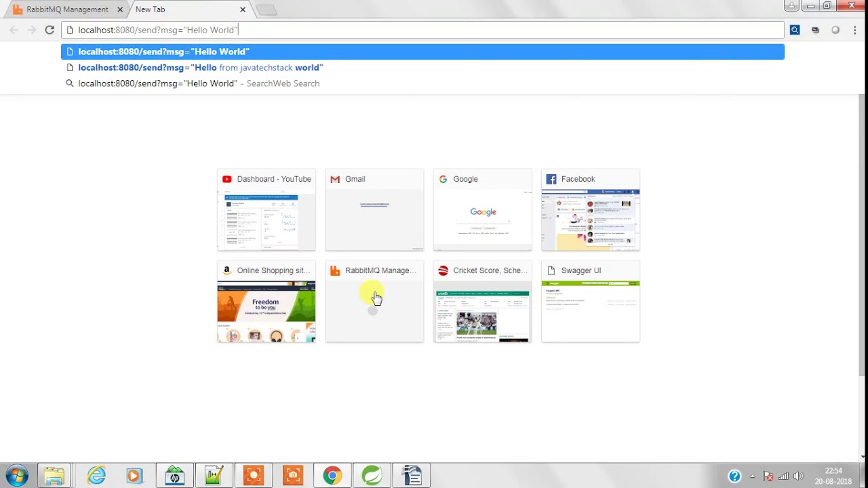Image resolution: width=868 pixels, height=488 pixels.
Task: Close the New Tab tab
Action: [x=243, y=9]
